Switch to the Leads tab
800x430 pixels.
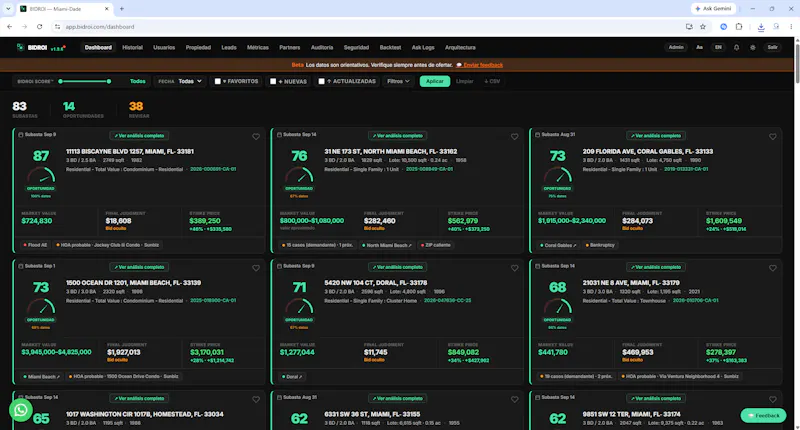click(229, 47)
